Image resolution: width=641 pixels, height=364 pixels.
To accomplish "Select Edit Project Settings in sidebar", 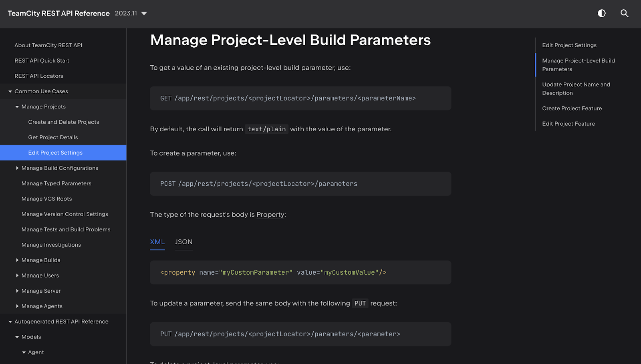I will tap(63, 153).
